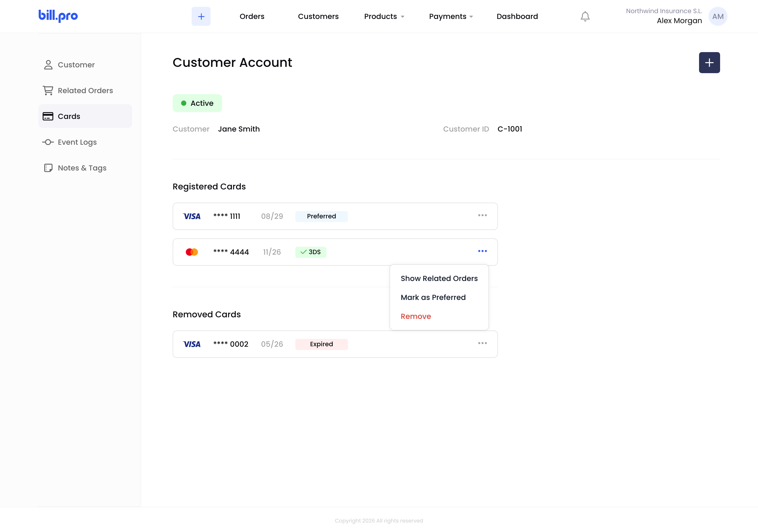Open the Customer sidebar section
Image resolution: width=758 pixels, height=532 pixels.
click(x=85, y=65)
